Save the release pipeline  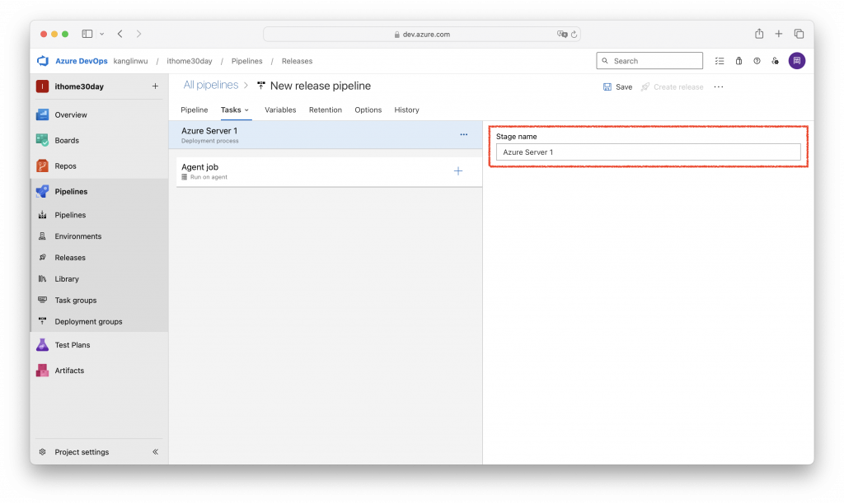coord(617,86)
